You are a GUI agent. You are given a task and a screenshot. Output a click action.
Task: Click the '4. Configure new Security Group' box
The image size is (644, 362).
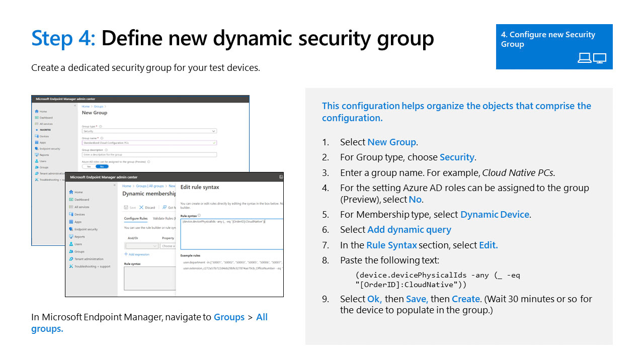point(554,47)
